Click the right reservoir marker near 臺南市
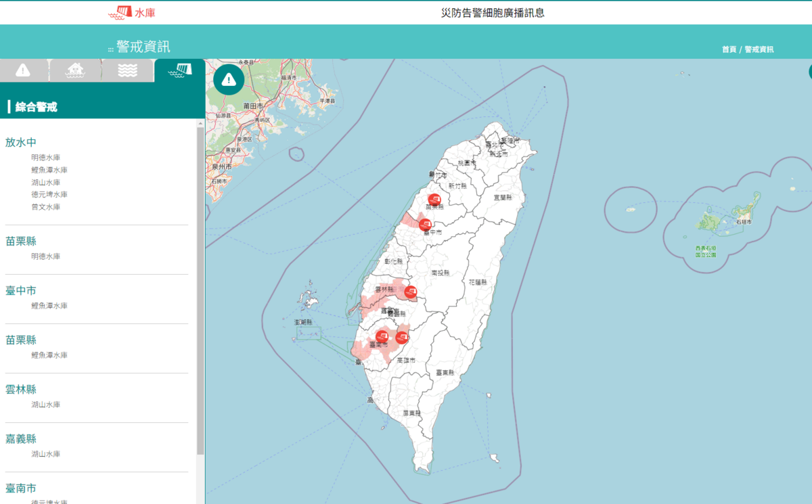The image size is (812, 504). coord(402,337)
